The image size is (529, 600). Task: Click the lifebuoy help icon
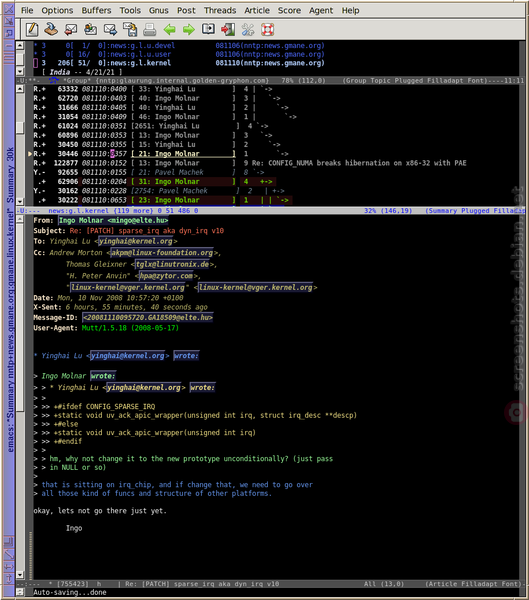267,29
